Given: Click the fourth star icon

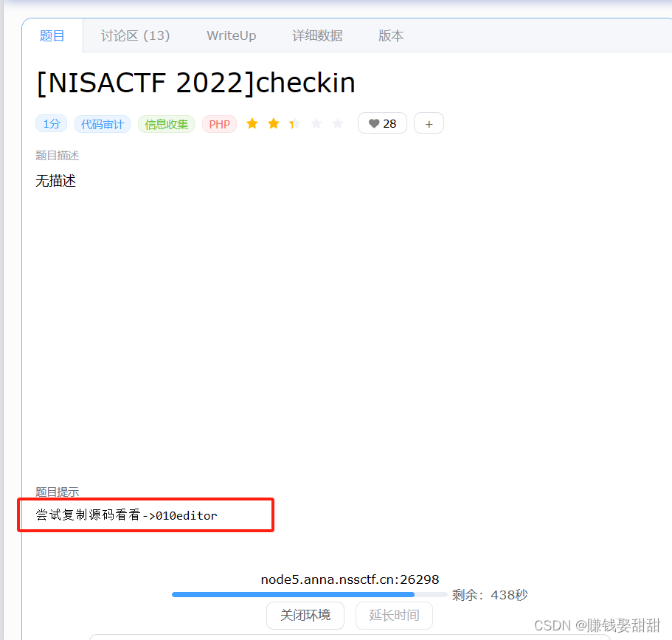Looking at the screenshot, I should [316, 123].
